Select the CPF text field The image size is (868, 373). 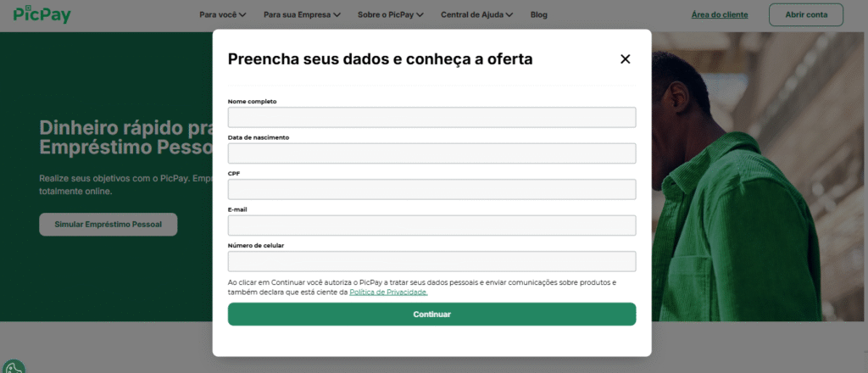(431, 189)
